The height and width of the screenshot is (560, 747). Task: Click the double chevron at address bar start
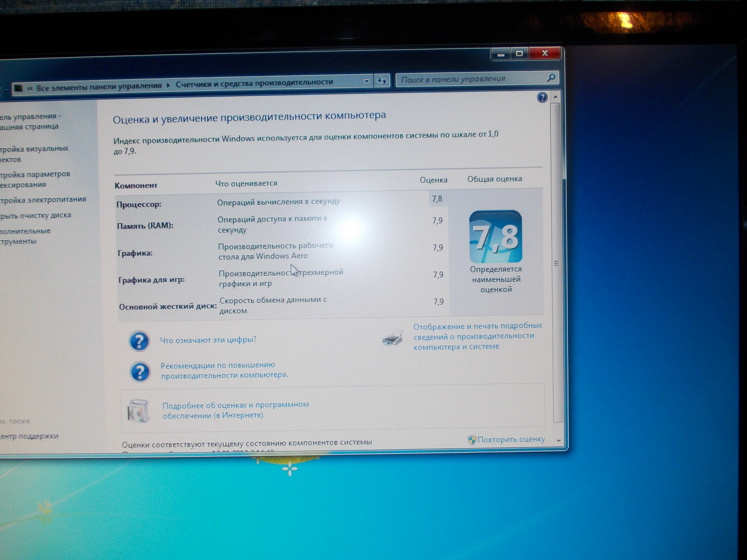click(30, 88)
